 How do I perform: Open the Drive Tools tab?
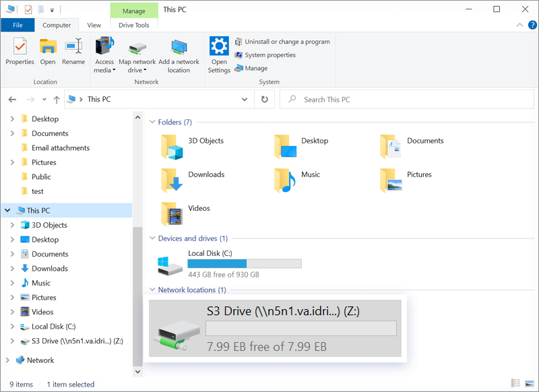pos(134,25)
